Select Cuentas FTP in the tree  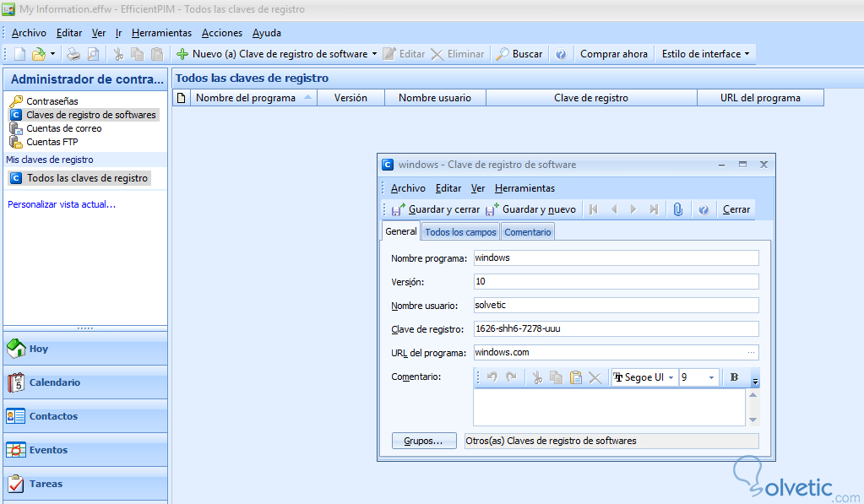point(52,142)
